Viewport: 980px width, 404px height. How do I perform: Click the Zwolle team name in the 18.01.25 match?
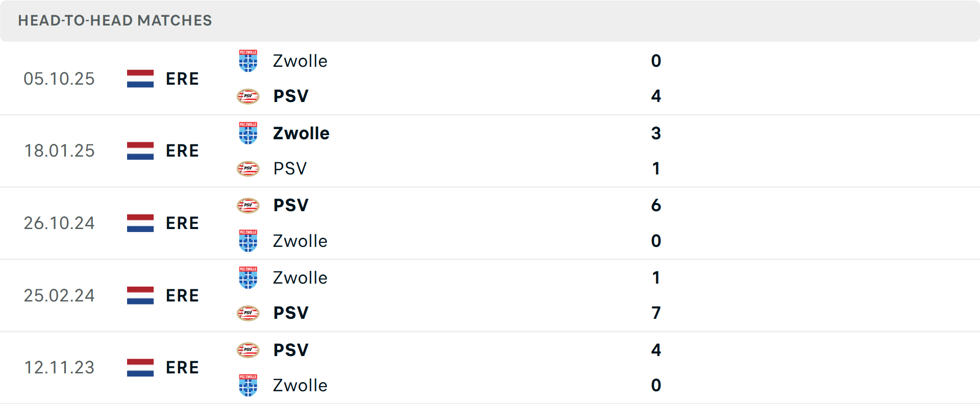coord(301,133)
